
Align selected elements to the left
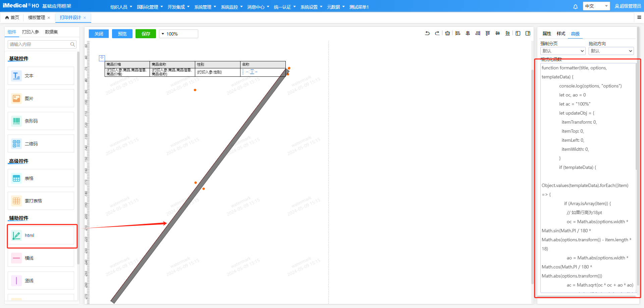click(x=458, y=34)
